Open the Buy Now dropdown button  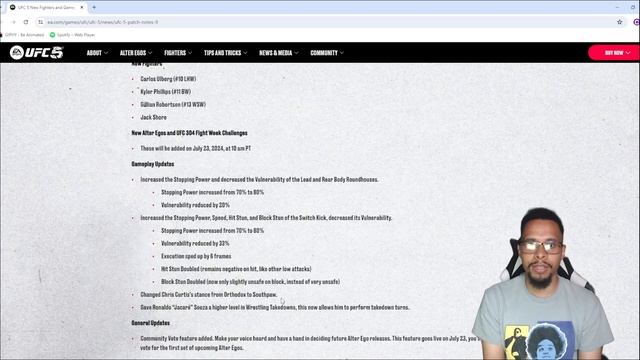pyautogui.click(x=614, y=53)
